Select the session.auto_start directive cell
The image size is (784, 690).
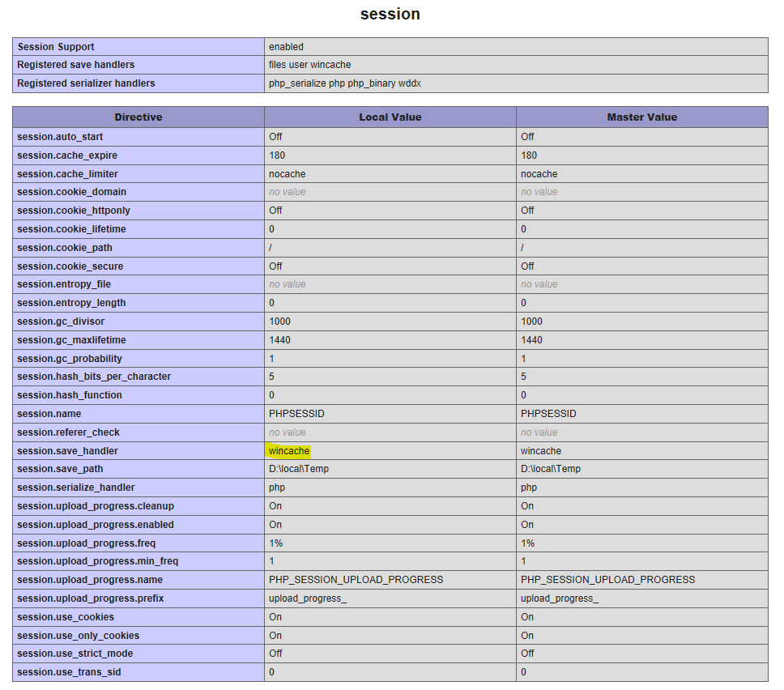[x=60, y=137]
